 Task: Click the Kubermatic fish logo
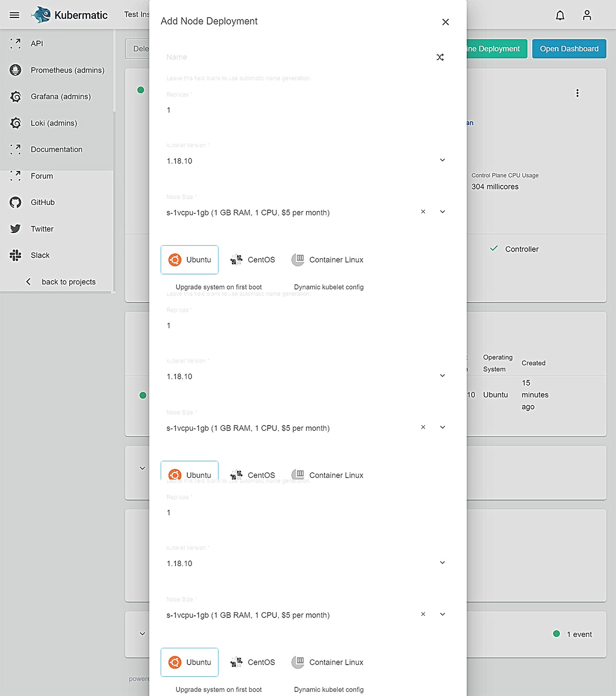(41, 14)
